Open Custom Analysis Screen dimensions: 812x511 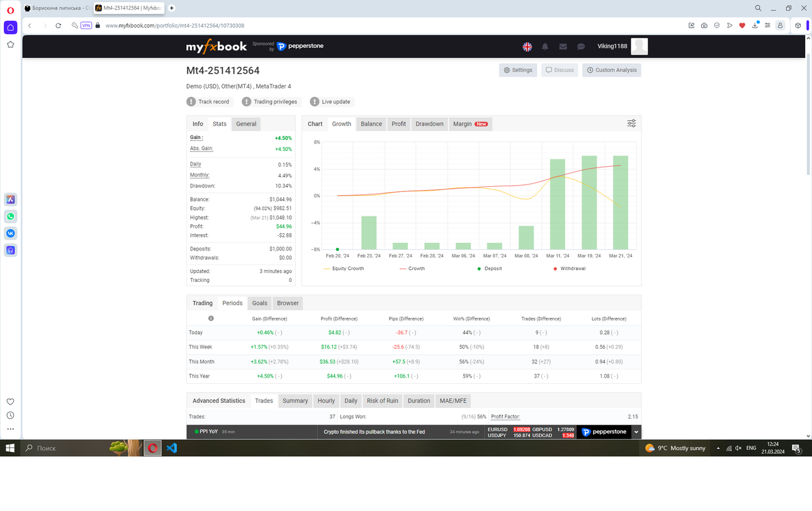pyautogui.click(x=611, y=70)
